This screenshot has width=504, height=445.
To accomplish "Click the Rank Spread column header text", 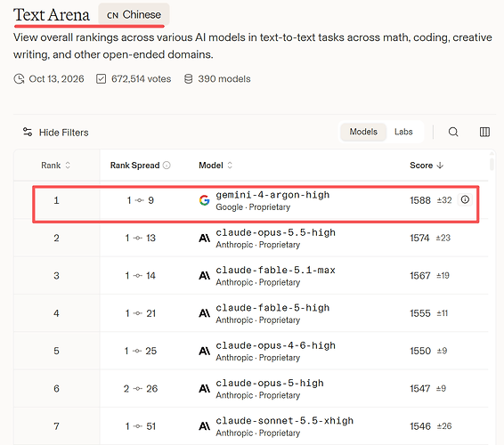I will [x=134, y=166].
